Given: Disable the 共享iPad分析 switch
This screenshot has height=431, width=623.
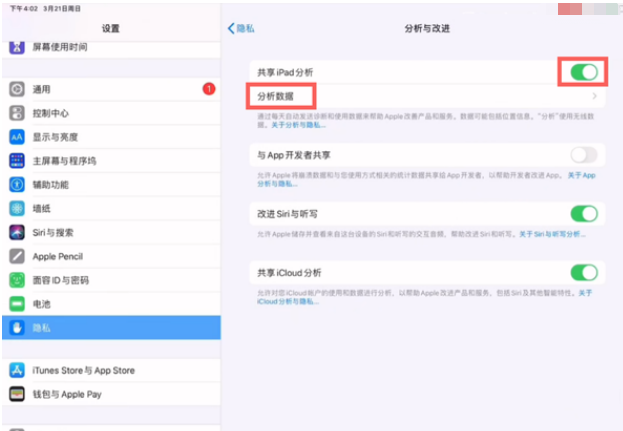Looking at the screenshot, I should pyautogui.click(x=583, y=72).
